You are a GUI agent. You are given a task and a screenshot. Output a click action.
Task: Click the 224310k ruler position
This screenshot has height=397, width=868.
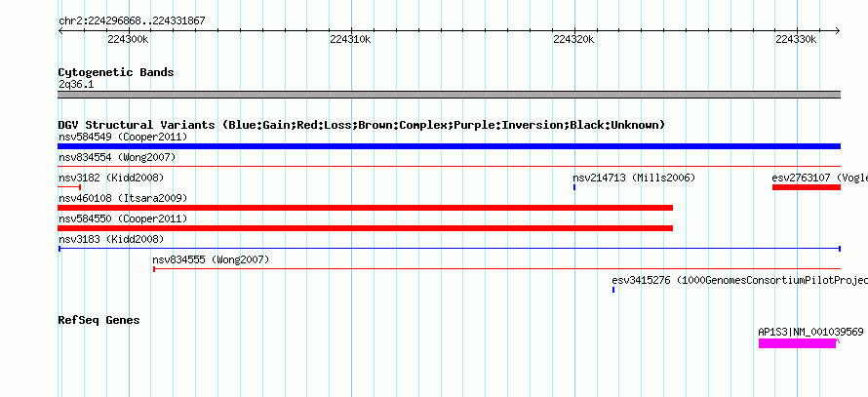click(350, 39)
